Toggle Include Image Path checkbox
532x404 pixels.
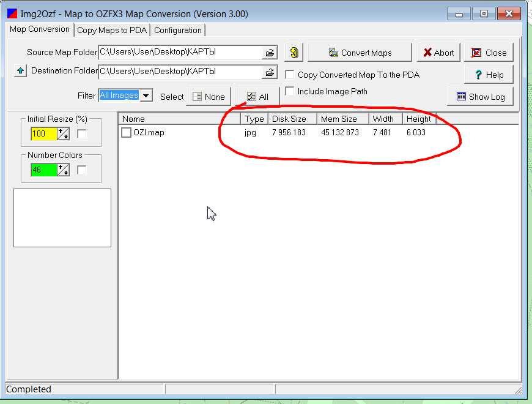(x=290, y=91)
